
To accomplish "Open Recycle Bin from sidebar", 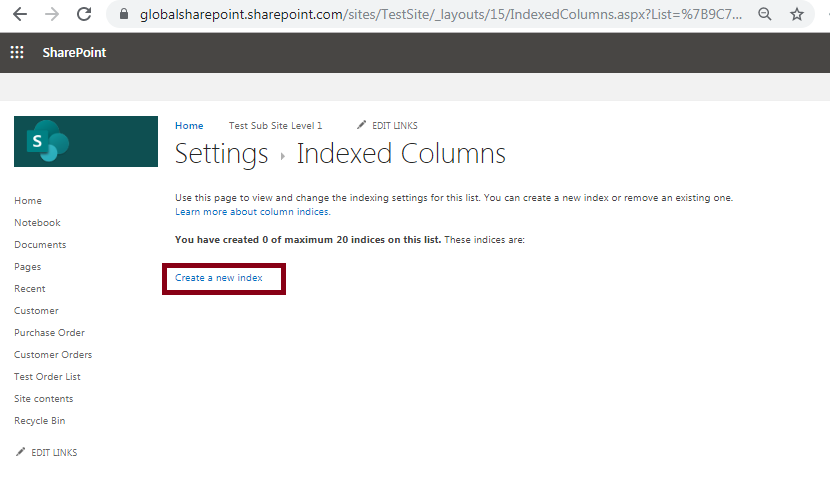I will coord(40,421).
